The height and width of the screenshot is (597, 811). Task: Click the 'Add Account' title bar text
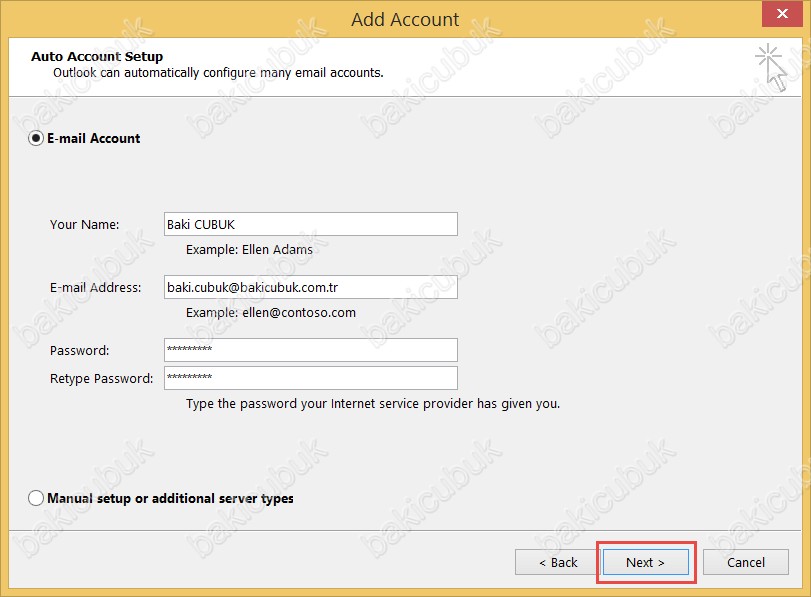pos(405,20)
